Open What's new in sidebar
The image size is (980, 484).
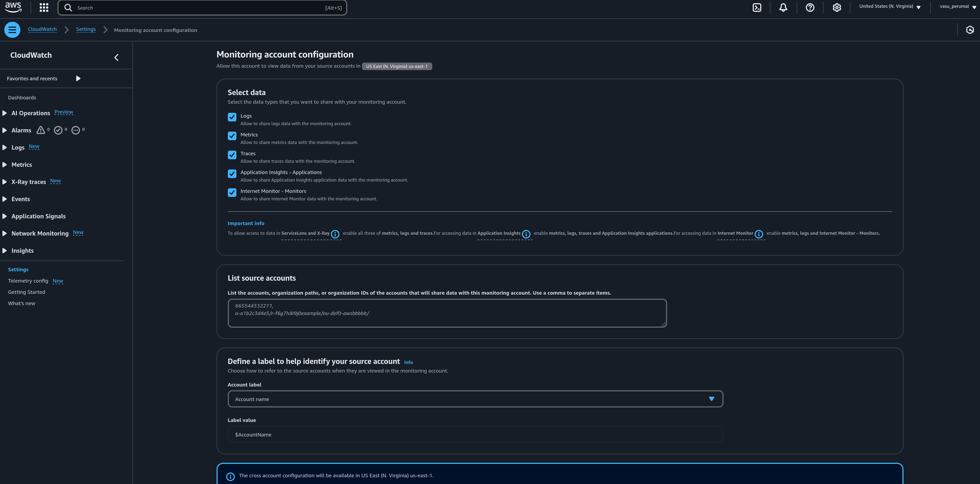pyautogui.click(x=22, y=303)
